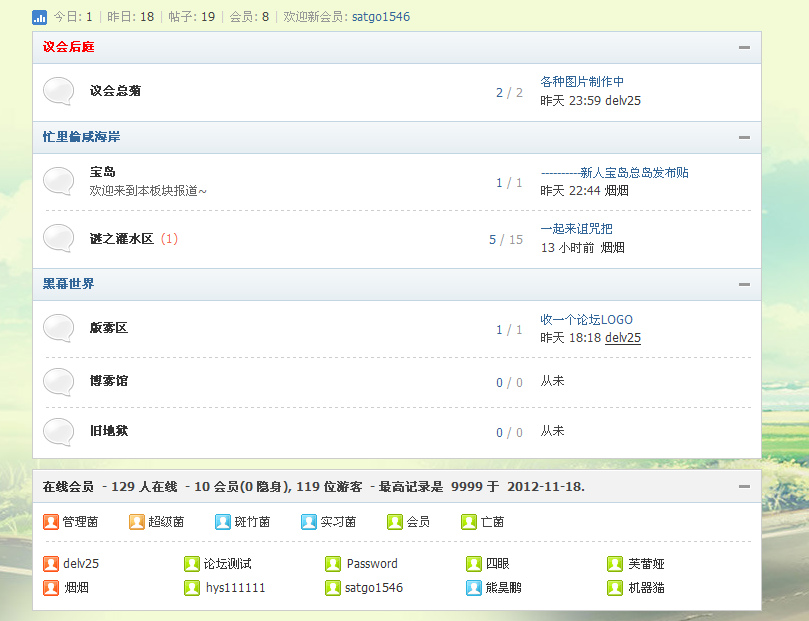Open online member 芙蕾娅's name
This screenshot has height=621, width=809.
point(646,564)
